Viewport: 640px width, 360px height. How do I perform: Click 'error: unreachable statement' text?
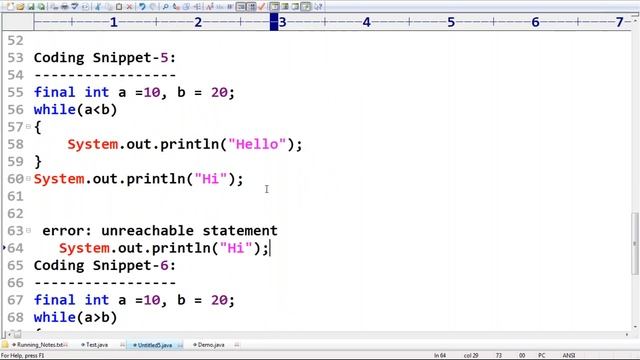point(160,231)
